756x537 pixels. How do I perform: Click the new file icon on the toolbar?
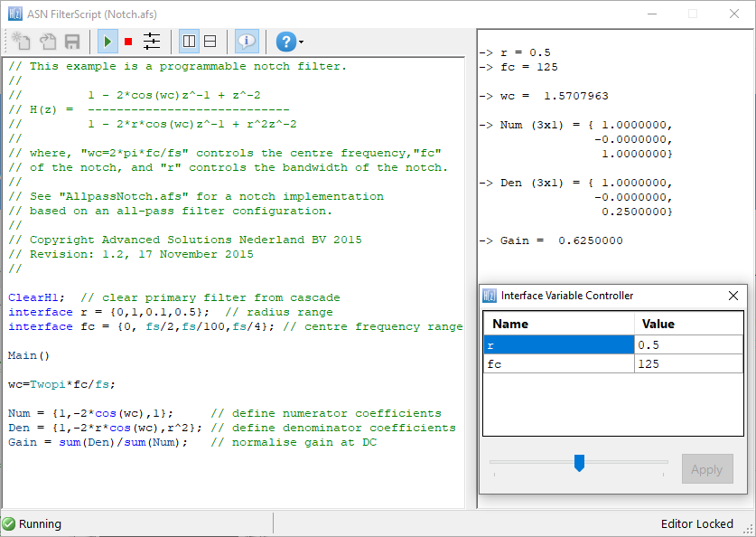click(x=21, y=41)
